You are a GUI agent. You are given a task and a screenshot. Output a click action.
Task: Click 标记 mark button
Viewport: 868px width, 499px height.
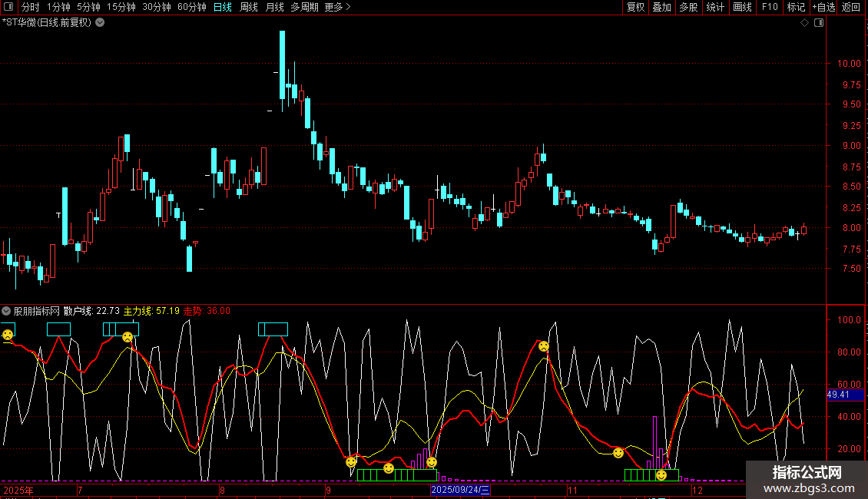(796, 7)
